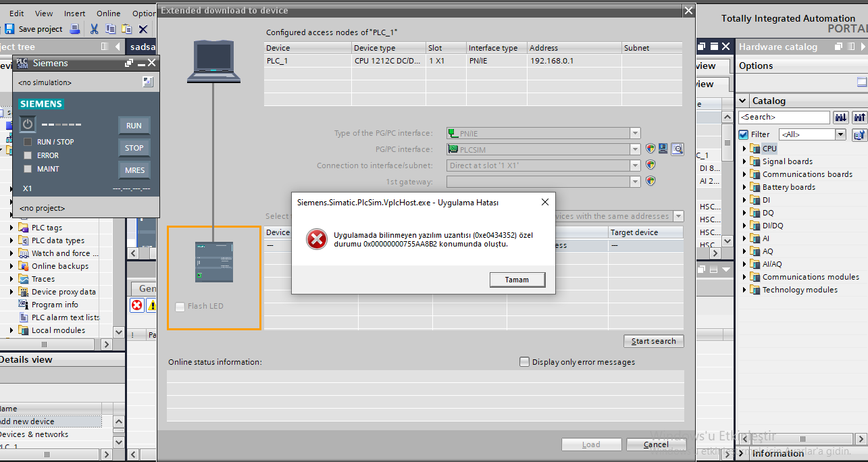
Task: Select PLC alarm text lists item
Action: click(x=66, y=317)
